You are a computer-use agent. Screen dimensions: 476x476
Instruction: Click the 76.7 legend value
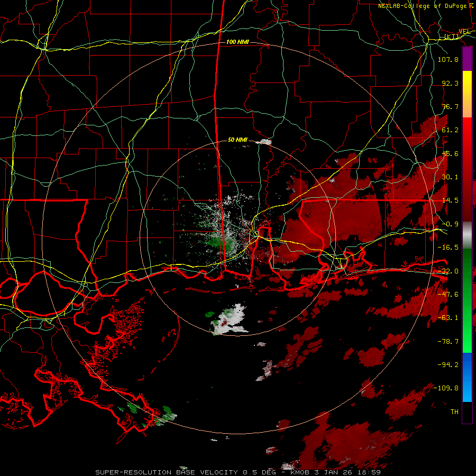coord(450,106)
